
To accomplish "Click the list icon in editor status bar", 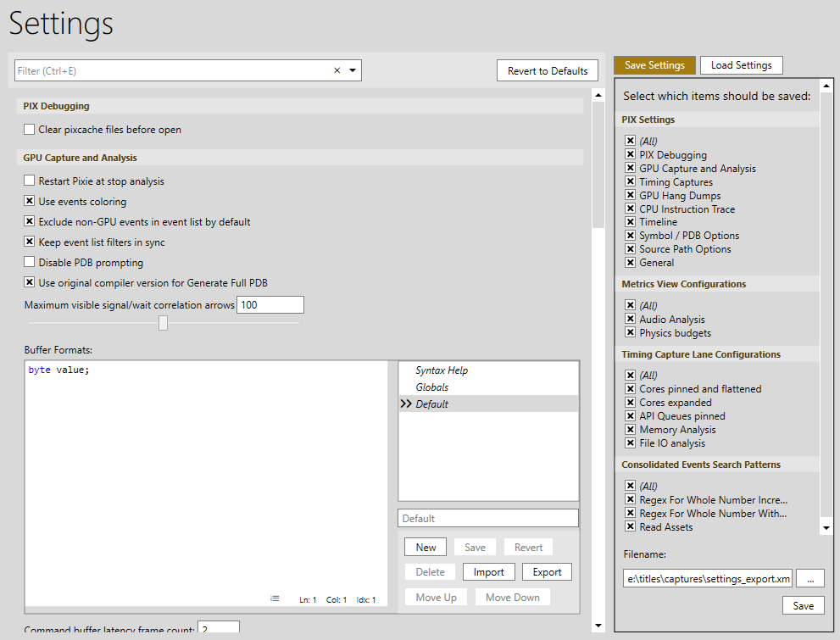I will pyautogui.click(x=275, y=598).
